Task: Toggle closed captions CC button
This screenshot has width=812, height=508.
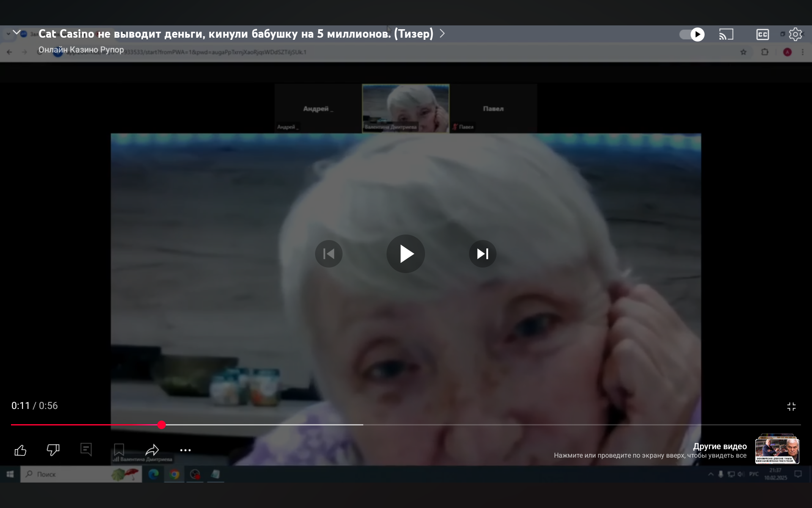Action: point(762,34)
